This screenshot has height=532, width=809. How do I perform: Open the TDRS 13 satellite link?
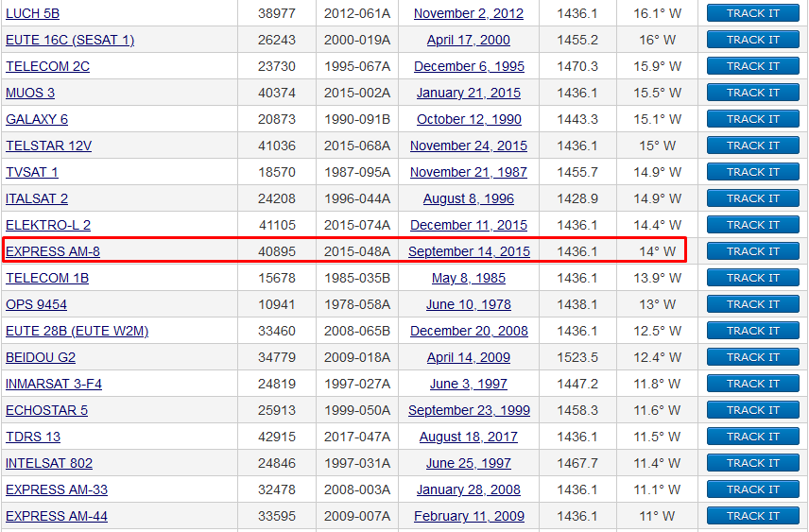point(33,438)
